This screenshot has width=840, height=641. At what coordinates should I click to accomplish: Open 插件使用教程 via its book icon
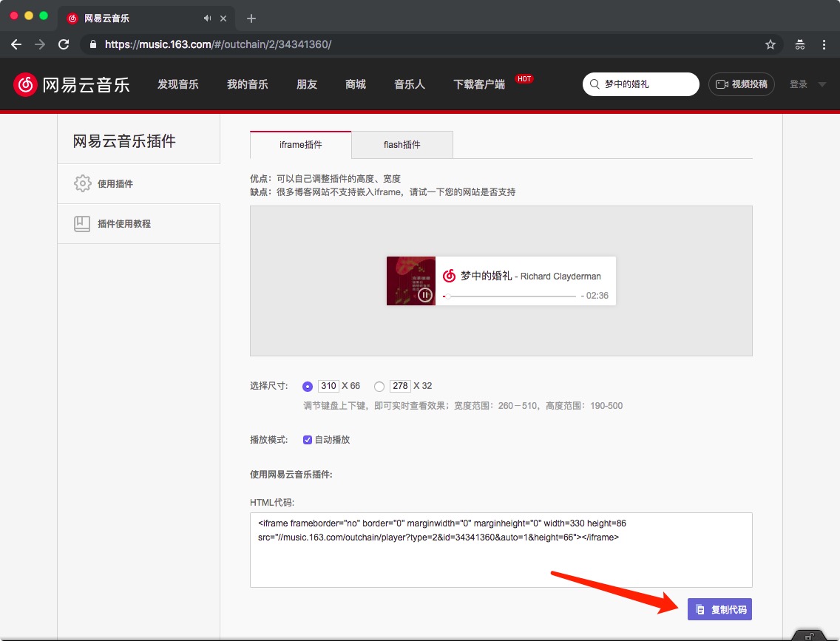(84, 223)
